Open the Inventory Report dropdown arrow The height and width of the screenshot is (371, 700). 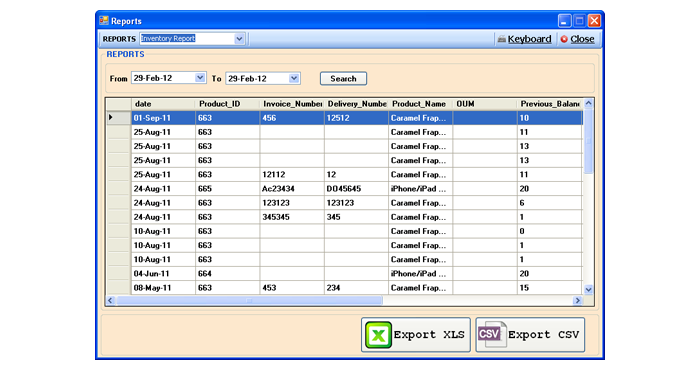coord(239,39)
